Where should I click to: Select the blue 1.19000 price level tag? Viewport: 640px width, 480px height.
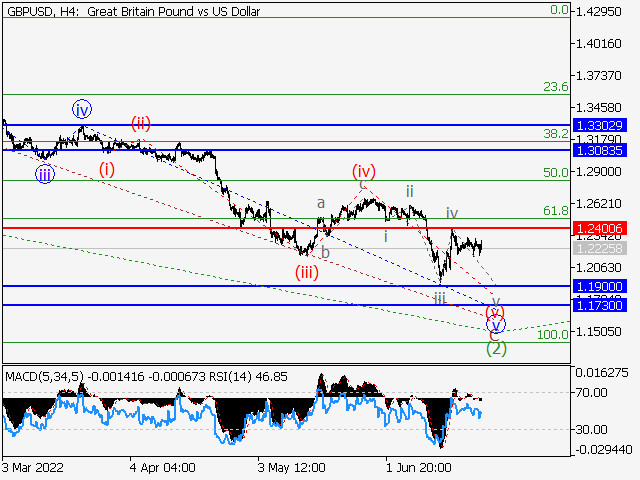point(600,286)
